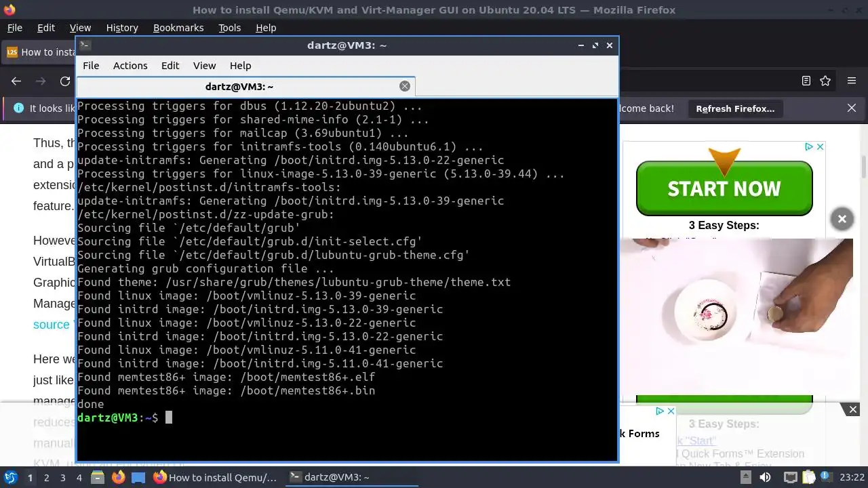This screenshot has height=488, width=868.
Task: Click the floating video thumbnail
Action: 736,316
